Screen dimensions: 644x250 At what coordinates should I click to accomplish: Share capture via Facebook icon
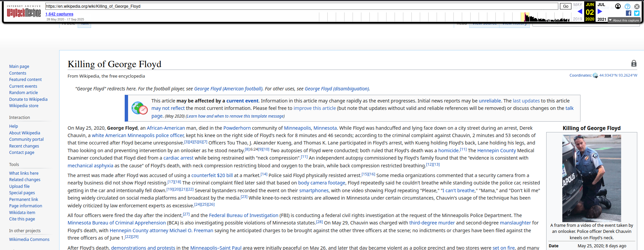629,13
